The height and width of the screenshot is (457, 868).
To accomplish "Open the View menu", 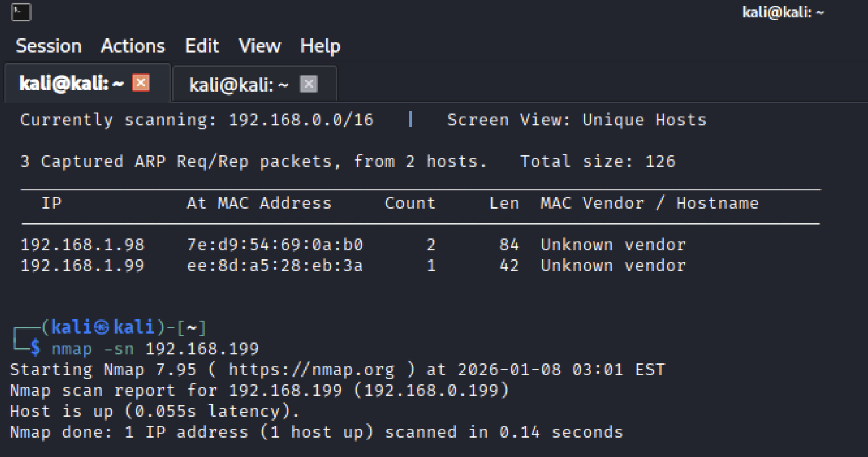I will 259,46.
